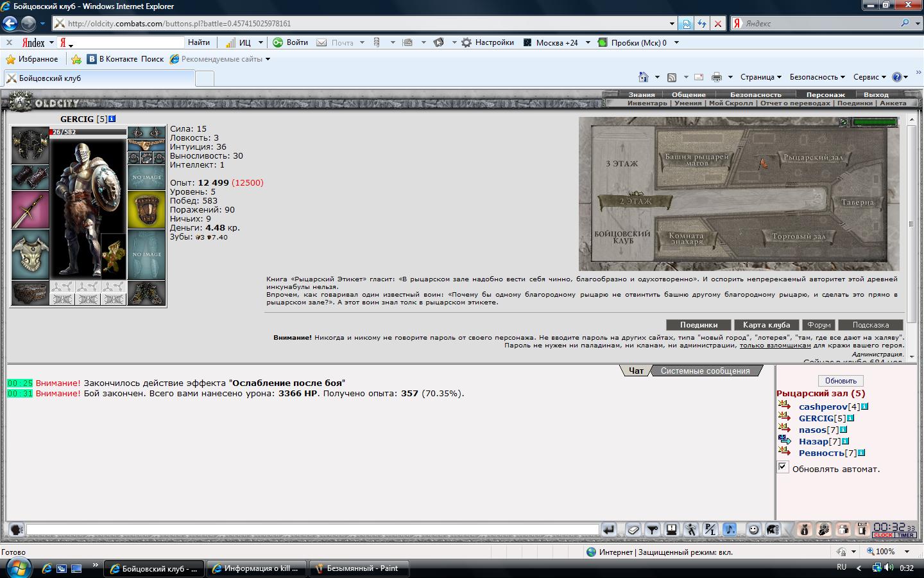
Task: Open the Знания menu
Action: (x=642, y=94)
